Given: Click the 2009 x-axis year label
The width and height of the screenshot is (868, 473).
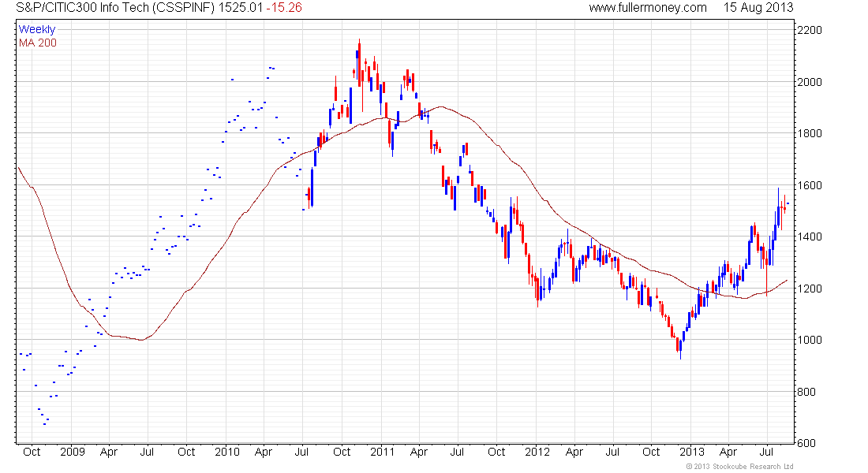Looking at the screenshot, I should [73, 452].
